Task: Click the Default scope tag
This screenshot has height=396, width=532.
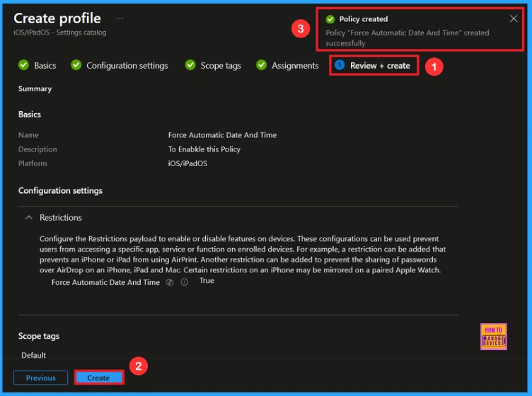Action: coord(33,355)
